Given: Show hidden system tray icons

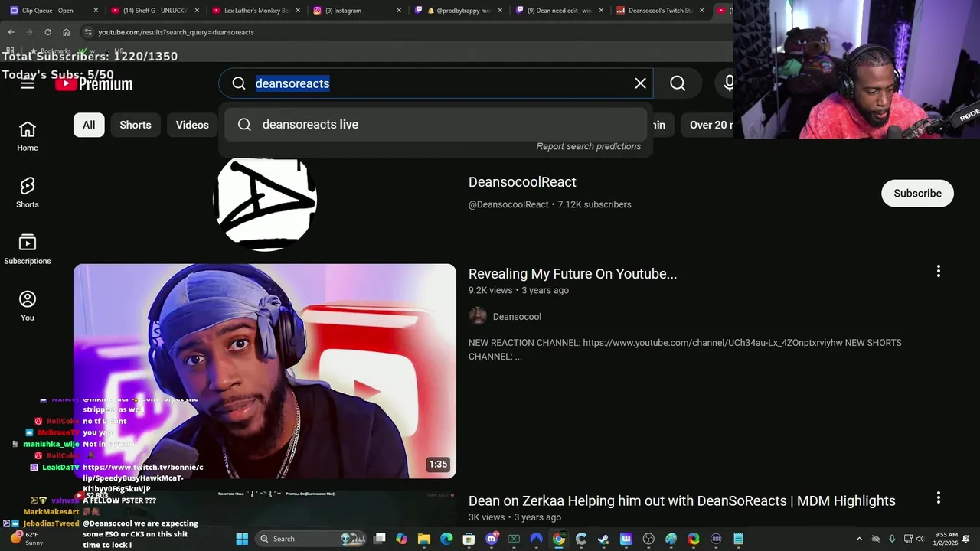Looking at the screenshot, I should (x=859, y=539).
